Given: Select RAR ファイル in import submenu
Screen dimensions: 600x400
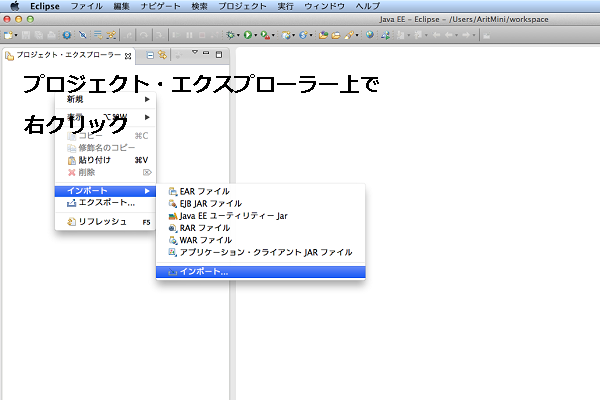Looking at the screenshot, I should pos(261,228).
